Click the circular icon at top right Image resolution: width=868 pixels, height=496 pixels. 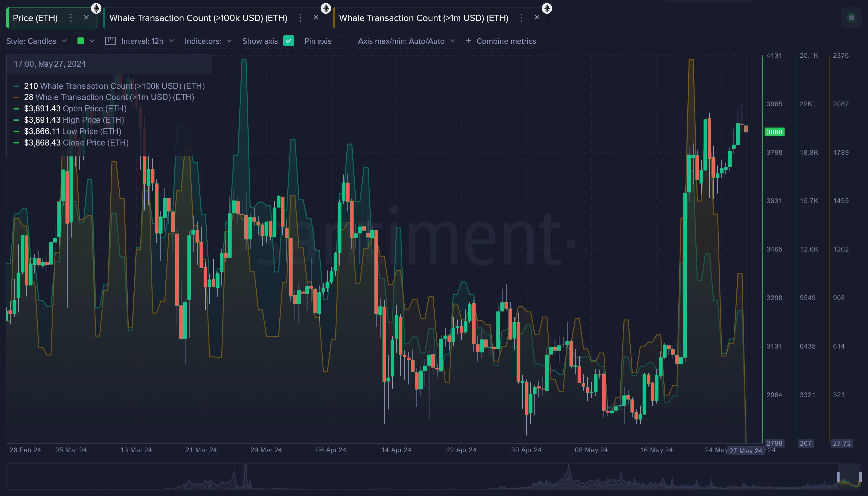[851, 18]
